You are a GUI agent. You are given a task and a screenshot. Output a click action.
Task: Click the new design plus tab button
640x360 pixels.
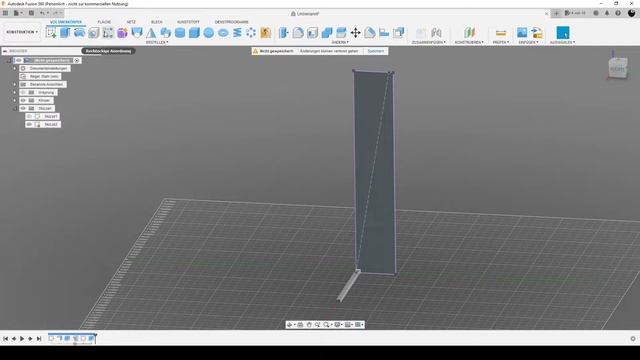(556, 13)
